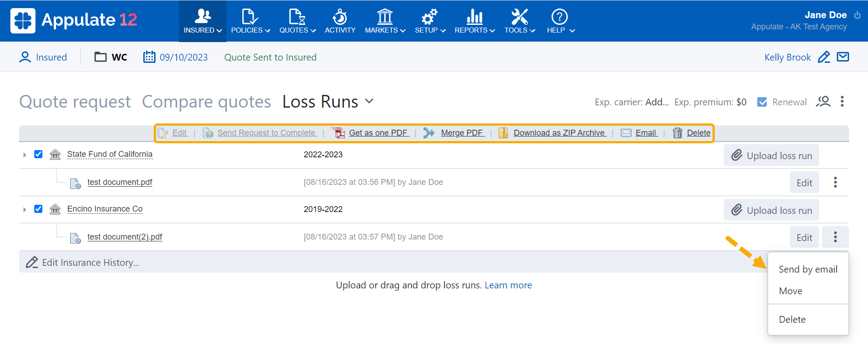The image size is (868, 344).
Task: Click the bank icon for State Fund of California
Action: (x=55, y=154)
